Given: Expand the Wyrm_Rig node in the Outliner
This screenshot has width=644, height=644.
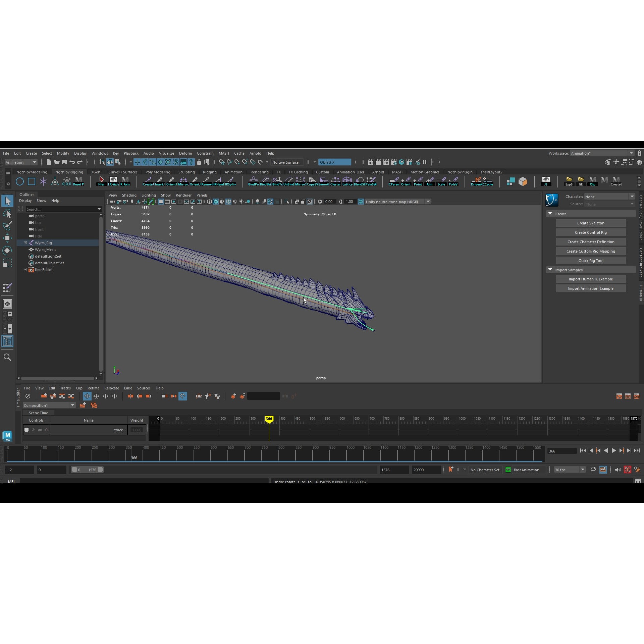Looking at the screenshot, I should coord(25,243).
